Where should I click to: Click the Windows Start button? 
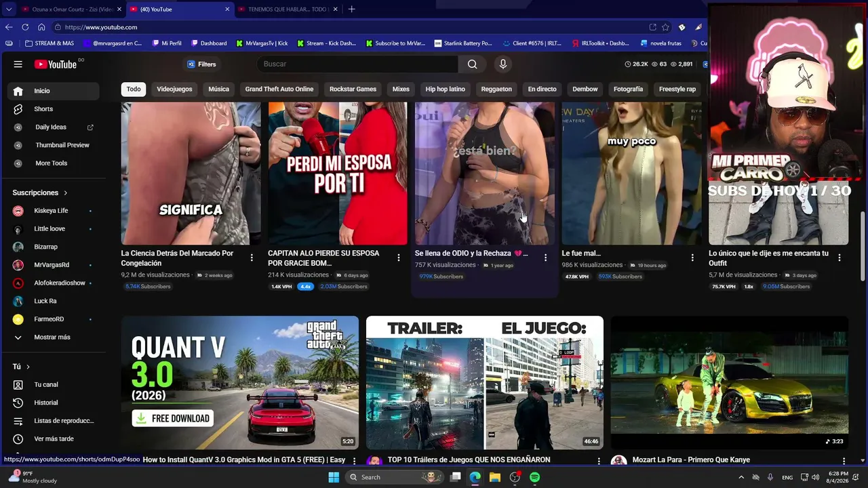334,477
